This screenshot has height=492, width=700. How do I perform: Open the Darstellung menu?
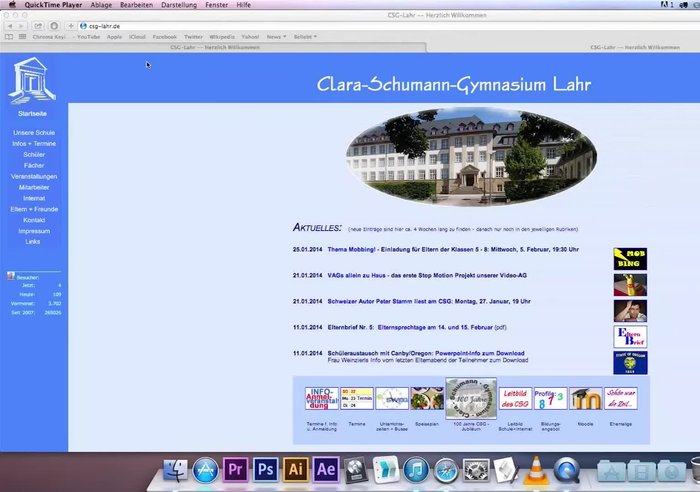pos(179,5)
